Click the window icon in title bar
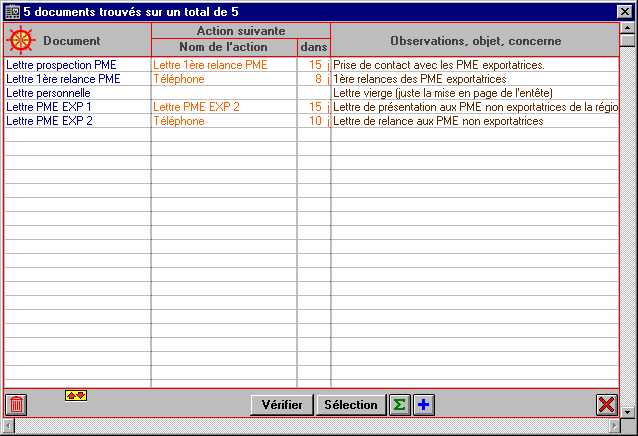The image size is (638, 436). (x=12, y=12)
